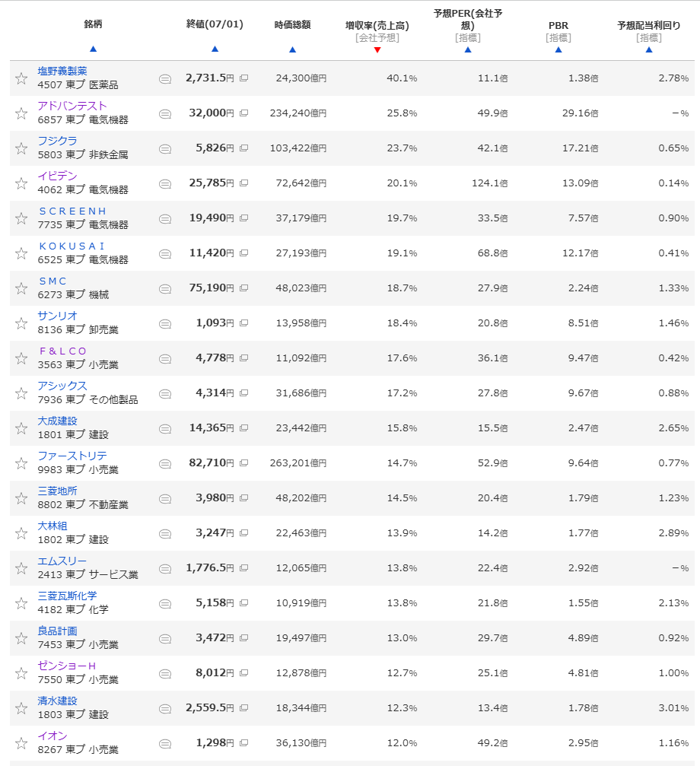Open popup window icon beside 5,826円

pyautogui.click(x=243, y=148)
